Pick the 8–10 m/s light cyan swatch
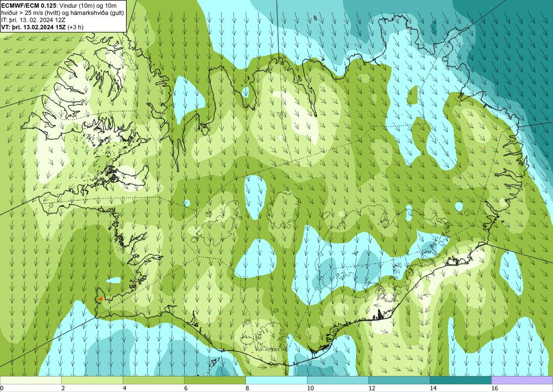This screenshot has width=553, height=392. [276, 380]
